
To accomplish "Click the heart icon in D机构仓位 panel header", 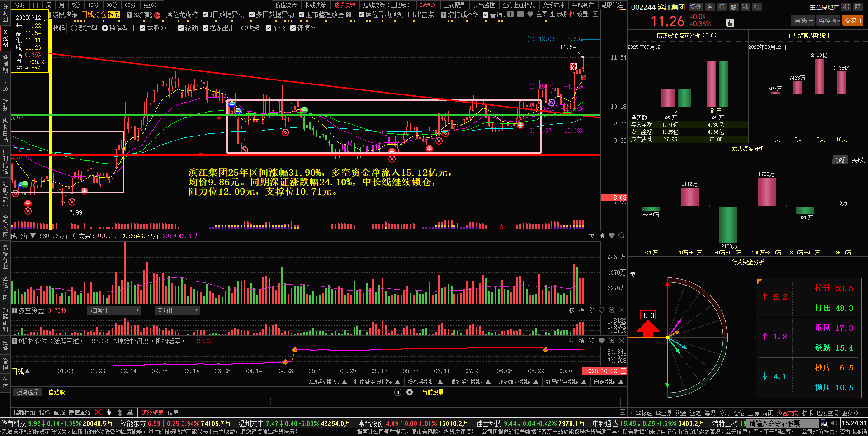I will pos(602,341).
